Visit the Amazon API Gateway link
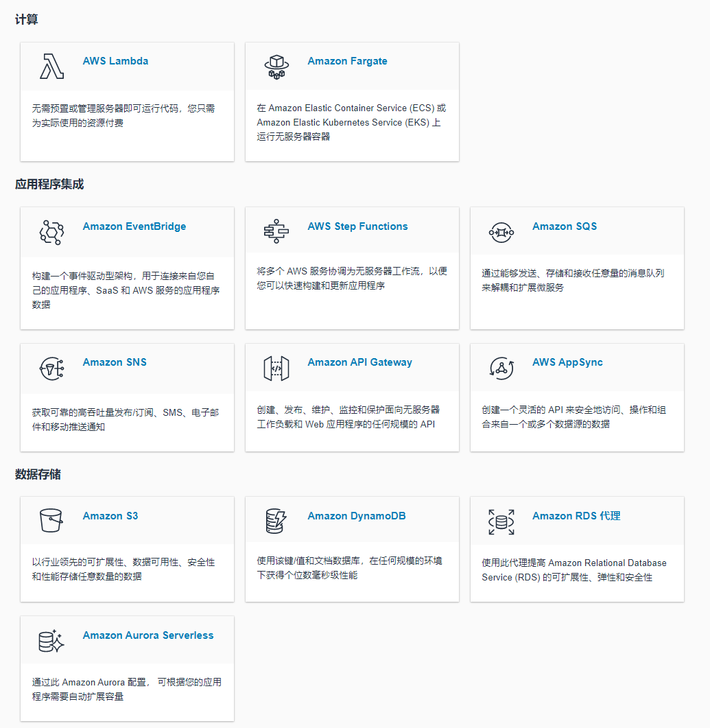 tap(359, 362)
